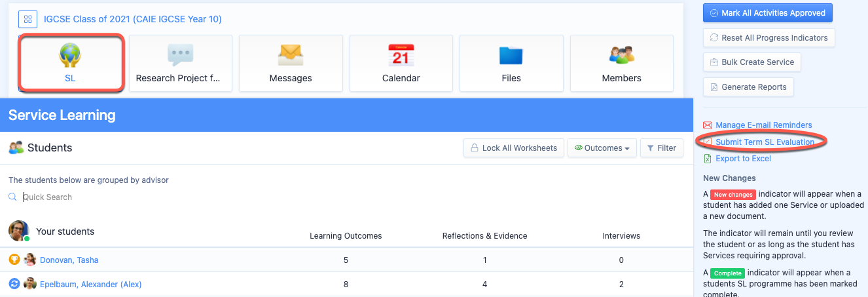Click Submit Term SL Evaluation link
Viewport: 868px width, 297px height.
[765, 142]
